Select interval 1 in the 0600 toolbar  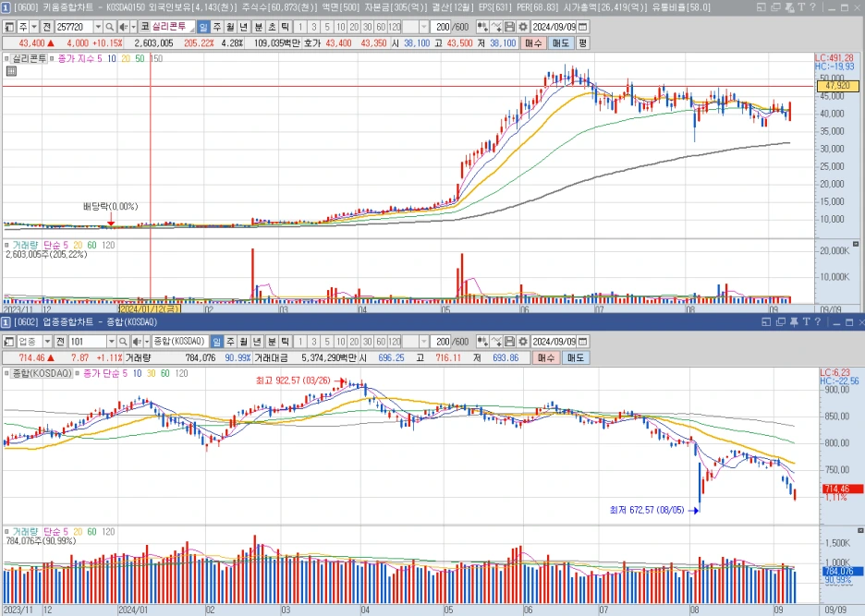coord(300,27)
